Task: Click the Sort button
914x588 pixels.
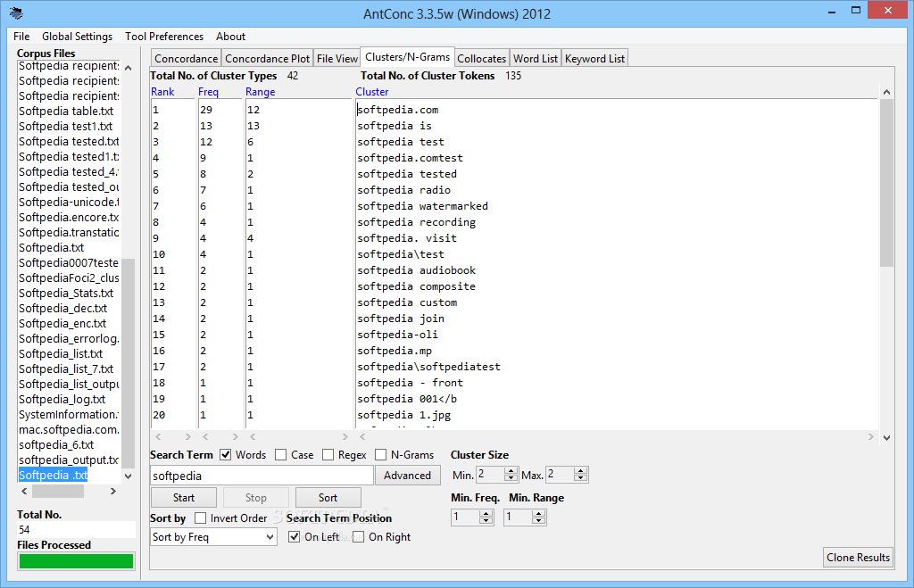Action: [x=328, y=498]
